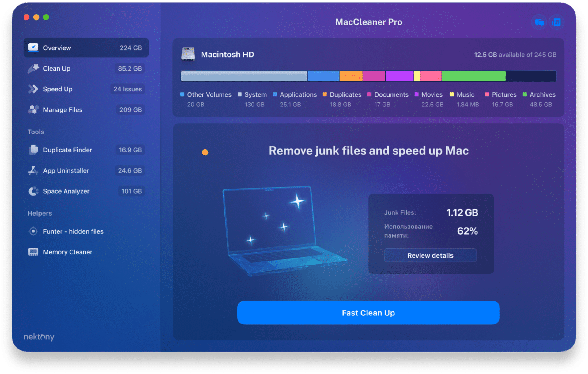Click the gray System segment of storage bar
The image size is (588, 374).
click(244, 76)
